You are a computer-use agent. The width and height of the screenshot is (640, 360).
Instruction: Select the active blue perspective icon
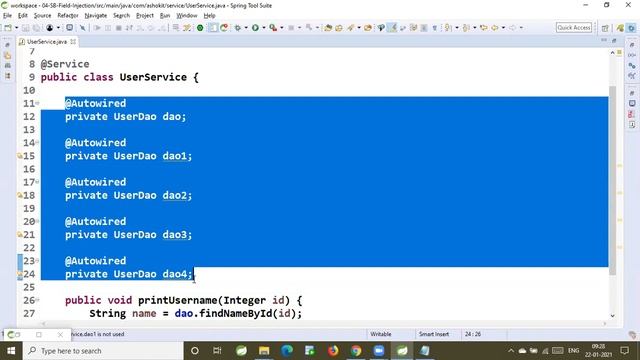pos(631,28)
